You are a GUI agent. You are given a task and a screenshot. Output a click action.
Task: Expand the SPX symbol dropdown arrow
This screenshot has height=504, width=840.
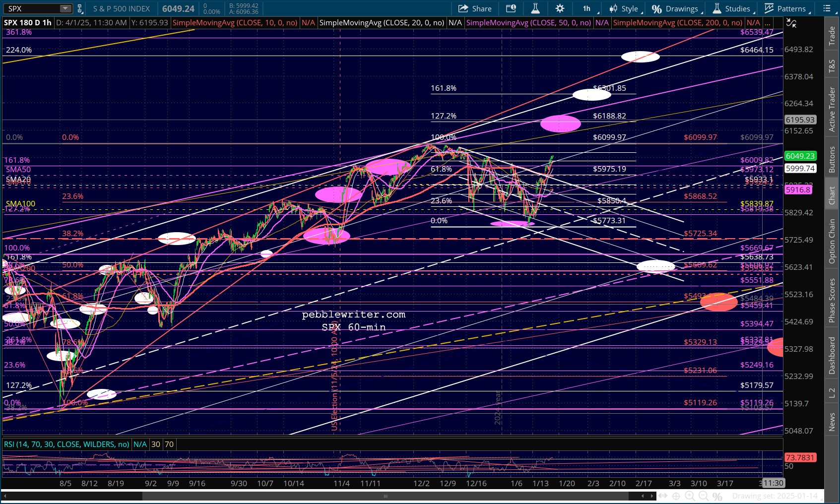(65, 8)
